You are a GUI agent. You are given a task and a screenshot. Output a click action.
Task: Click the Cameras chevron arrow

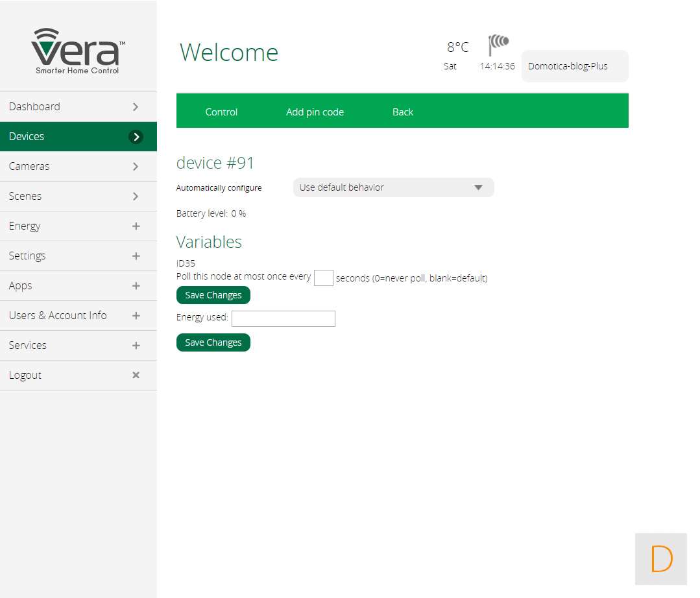click(x=136, y=167)
